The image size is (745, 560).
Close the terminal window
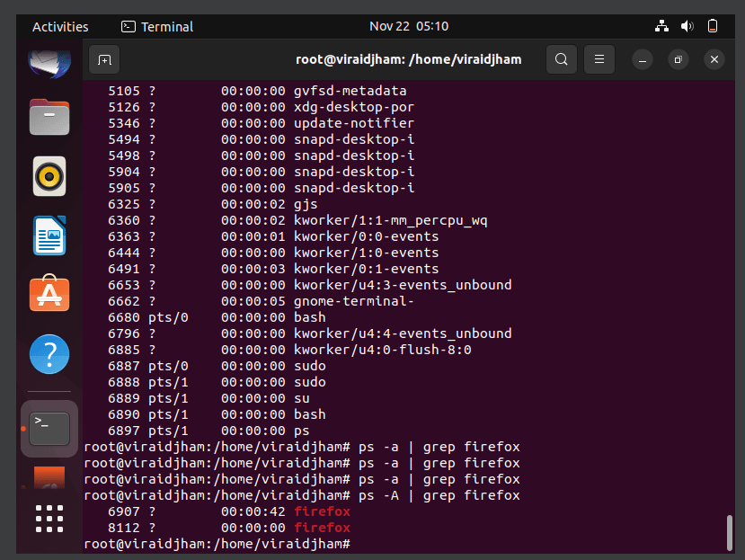pos(714,60)
